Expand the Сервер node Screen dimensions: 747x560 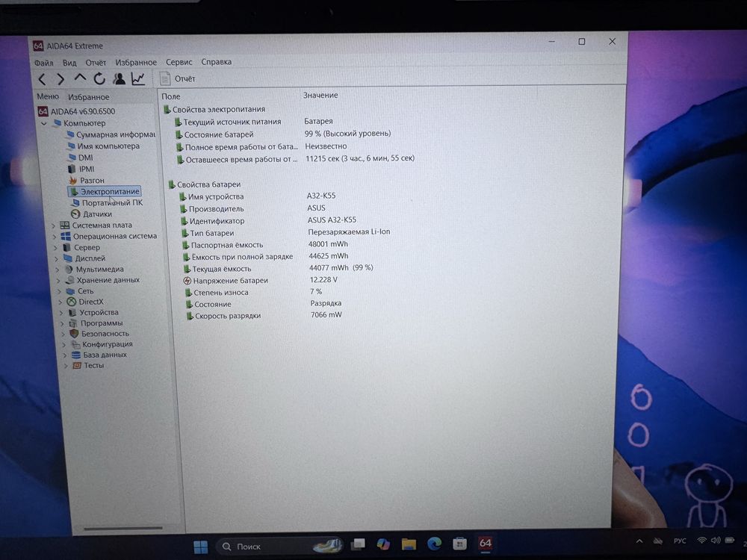click(56, 248)
